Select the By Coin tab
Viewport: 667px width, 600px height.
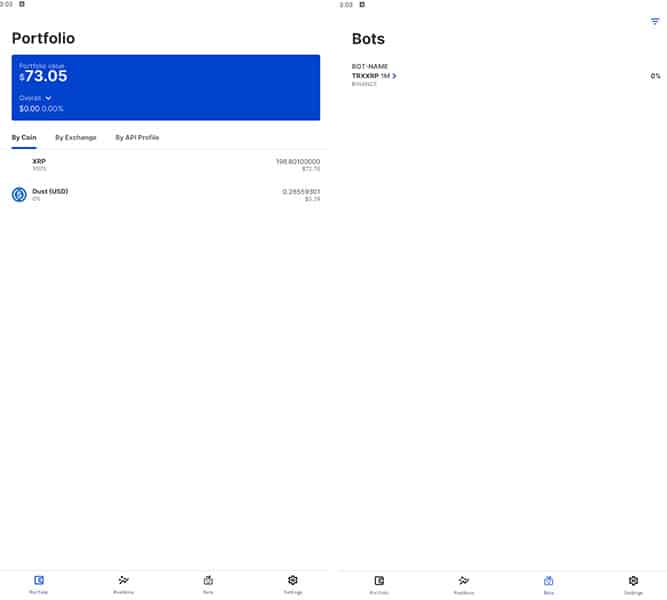(24, 137)
